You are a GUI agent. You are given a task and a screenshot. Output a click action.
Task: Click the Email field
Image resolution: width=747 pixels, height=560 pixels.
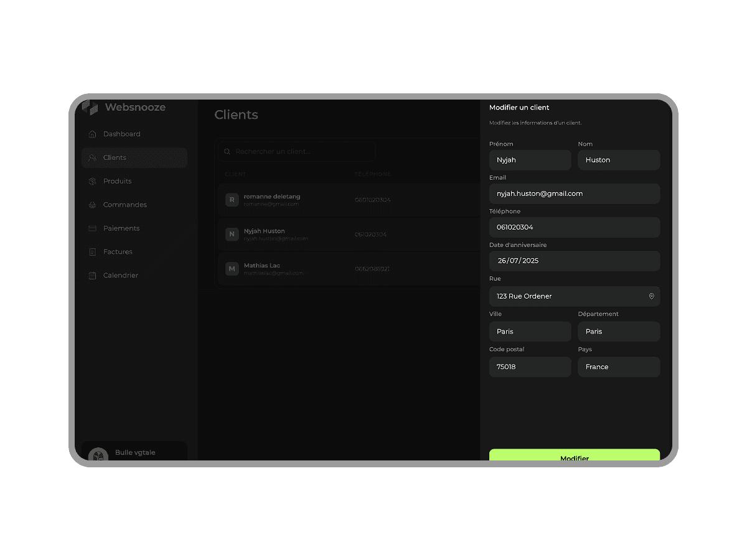click(x=574, y=194)
